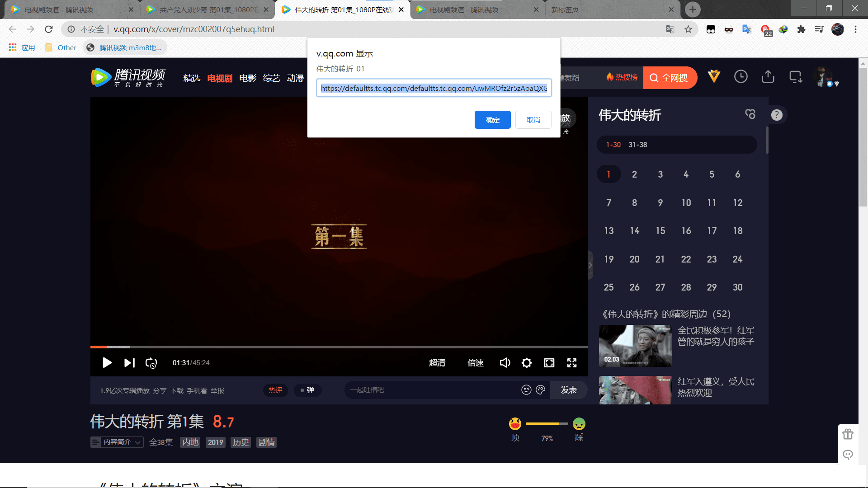Open 倍速 playback speed menu
Viewport: 868px width, 488px height.
coord(476,363)
